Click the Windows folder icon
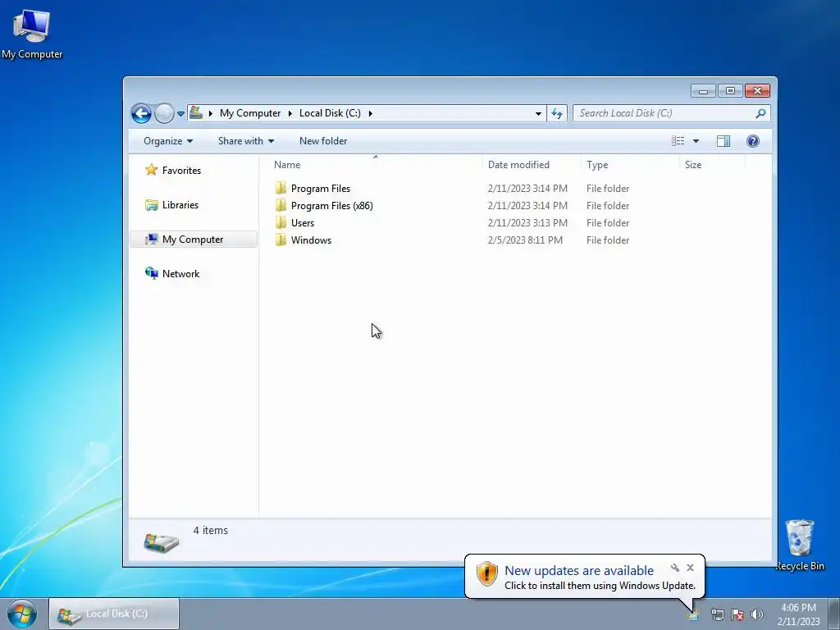 pyautogui.click(x=281, y=240)
